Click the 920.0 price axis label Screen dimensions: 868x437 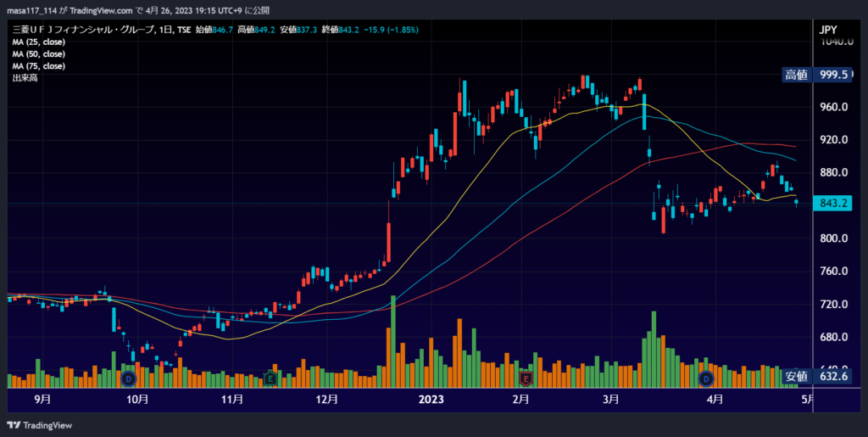(x=834, y=139)
